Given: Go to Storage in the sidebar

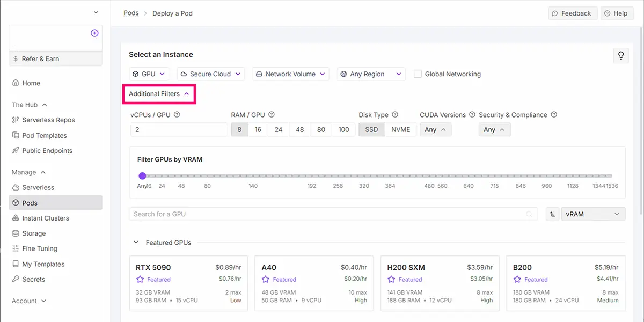Looking at the screenshot, I should (x=34, y=233).
